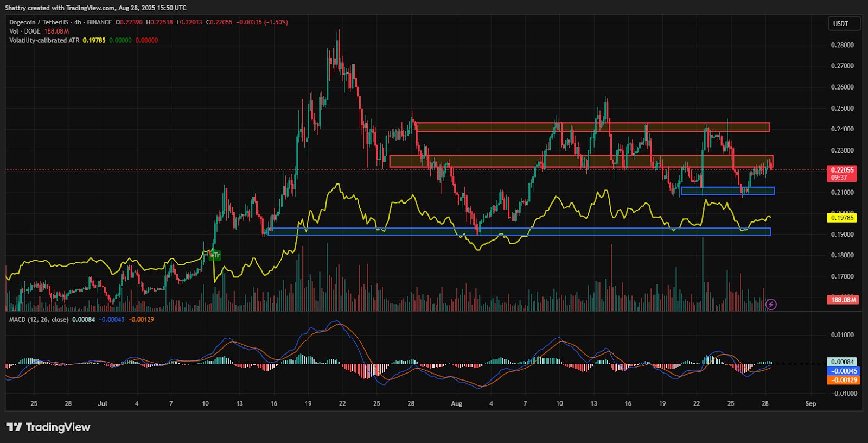
Task: Click the 0.25000 price axis label
Action: pyautogui.click(x=843, y=108)
